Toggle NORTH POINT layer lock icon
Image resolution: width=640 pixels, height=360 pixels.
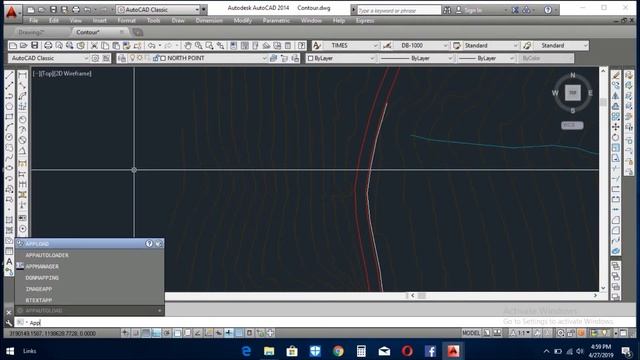click(x=156, y=58)
